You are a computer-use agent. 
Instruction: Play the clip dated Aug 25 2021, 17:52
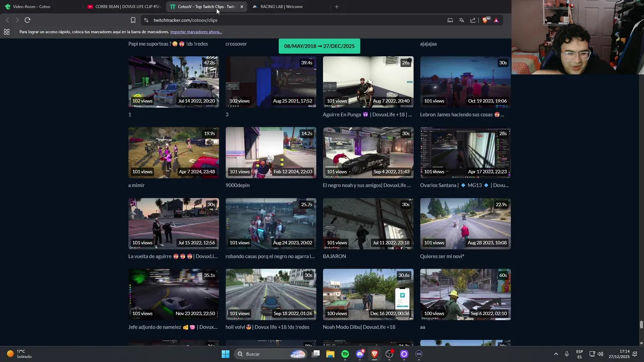coord(271,82)
